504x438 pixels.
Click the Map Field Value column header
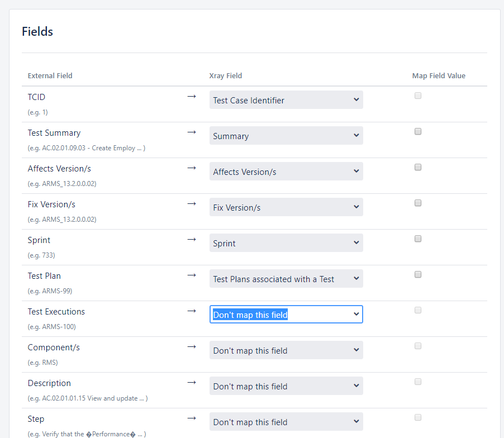click(439, 76)
